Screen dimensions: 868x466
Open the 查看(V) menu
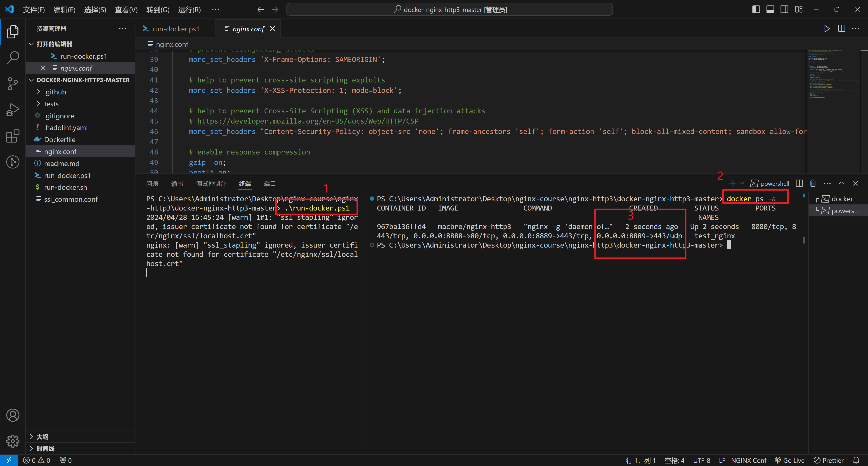click(126, 10)
